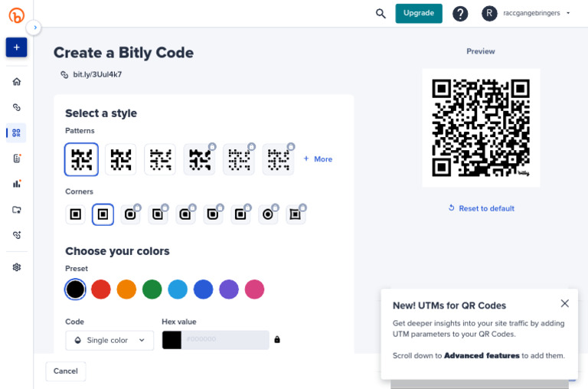The image size is (588, 389).
Task: Expand the collapsed sidebar with chevron
Action: click(x=34, y=28)
